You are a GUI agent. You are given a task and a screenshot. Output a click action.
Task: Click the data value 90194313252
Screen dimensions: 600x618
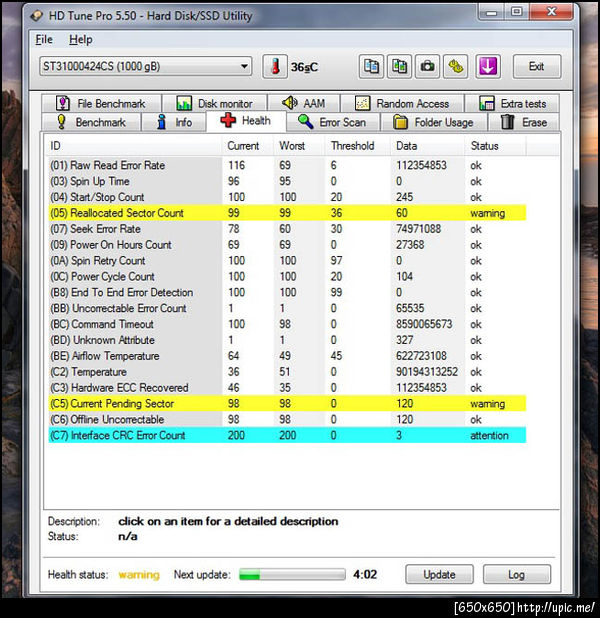click(x=427, y=372)
